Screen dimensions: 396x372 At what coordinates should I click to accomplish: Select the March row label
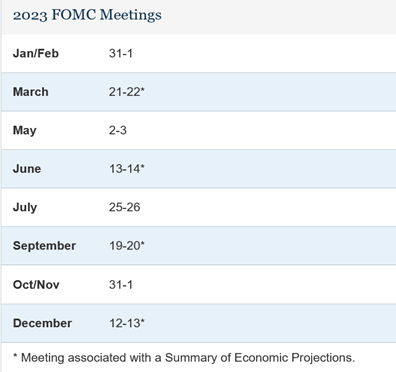tap(31, 92)
